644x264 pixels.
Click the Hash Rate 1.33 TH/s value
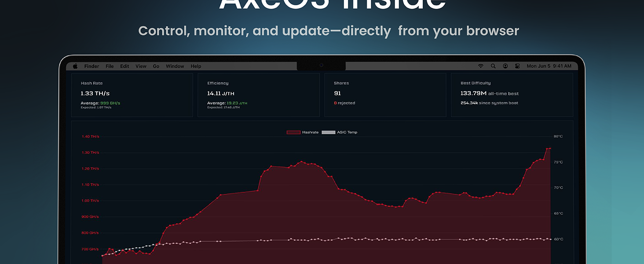95,93
